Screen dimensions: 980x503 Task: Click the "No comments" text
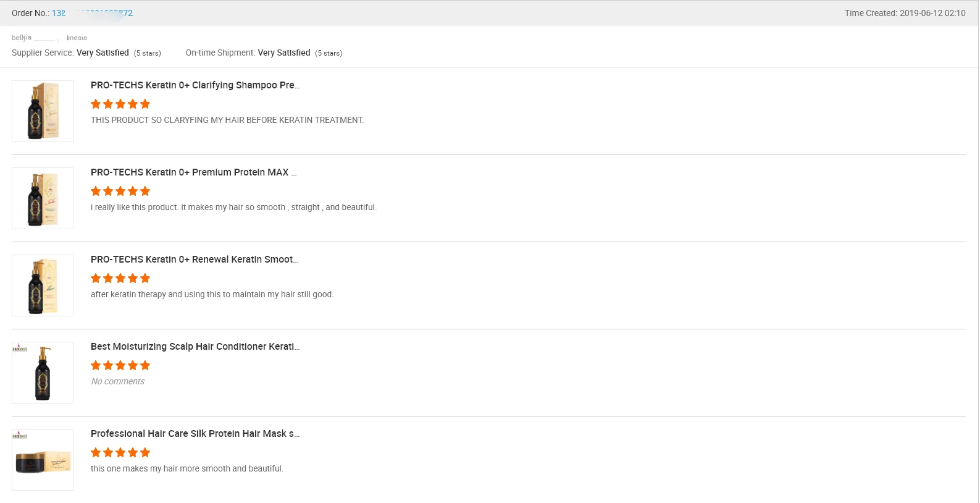click(118, 381)
